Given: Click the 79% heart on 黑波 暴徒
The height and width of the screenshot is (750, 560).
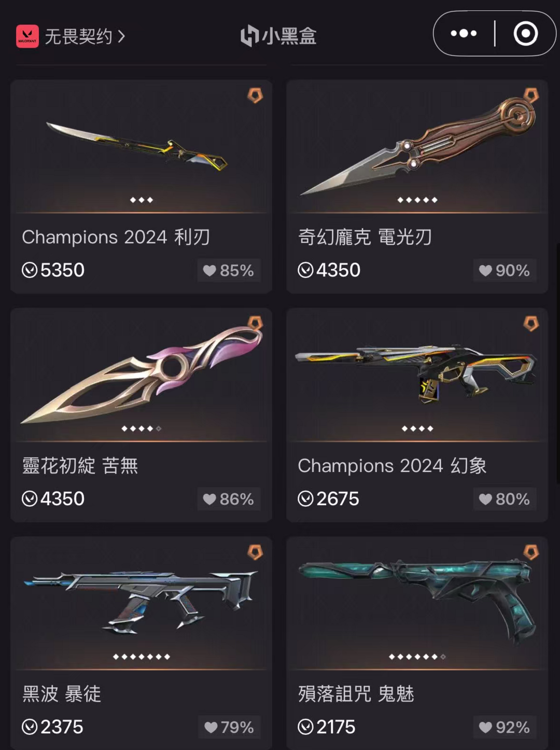Looking at the screenshot, I should coord(229,727).
